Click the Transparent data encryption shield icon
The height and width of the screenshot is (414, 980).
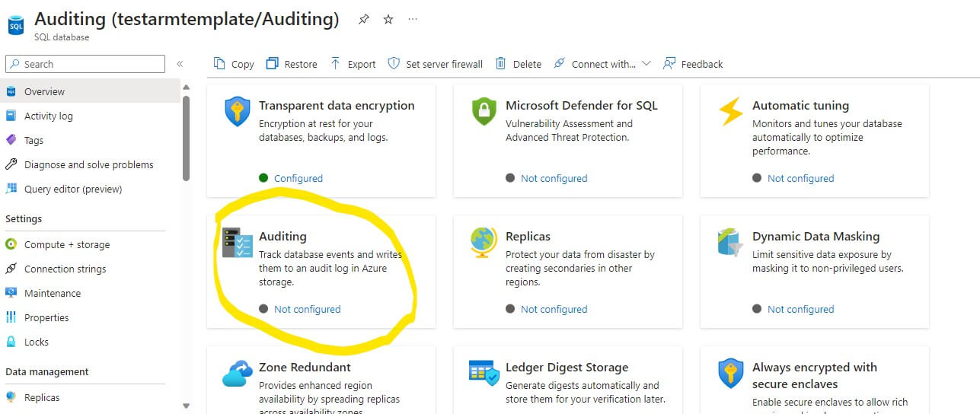[238, 112]
